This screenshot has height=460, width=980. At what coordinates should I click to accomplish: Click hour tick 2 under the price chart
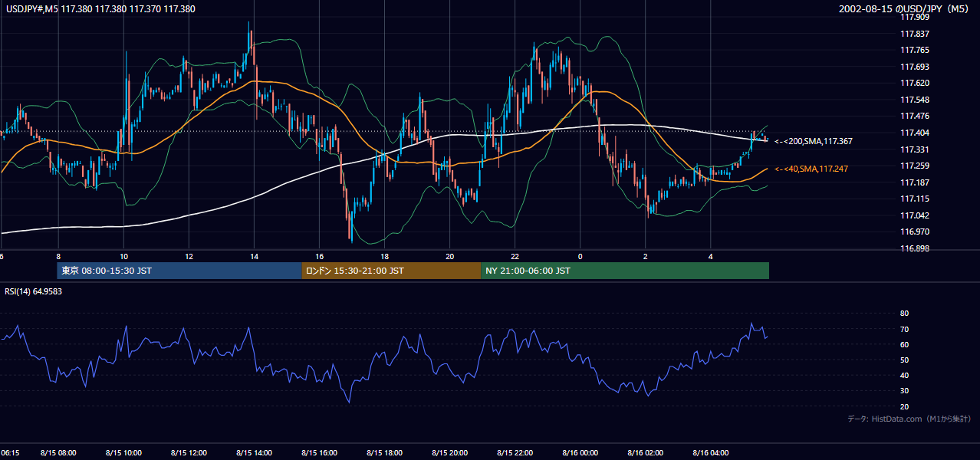click(645, 257)
